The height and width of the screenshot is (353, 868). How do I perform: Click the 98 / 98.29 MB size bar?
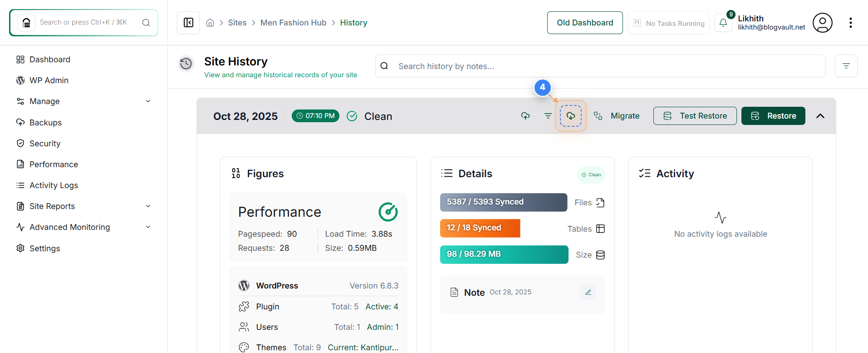(504, 254)
